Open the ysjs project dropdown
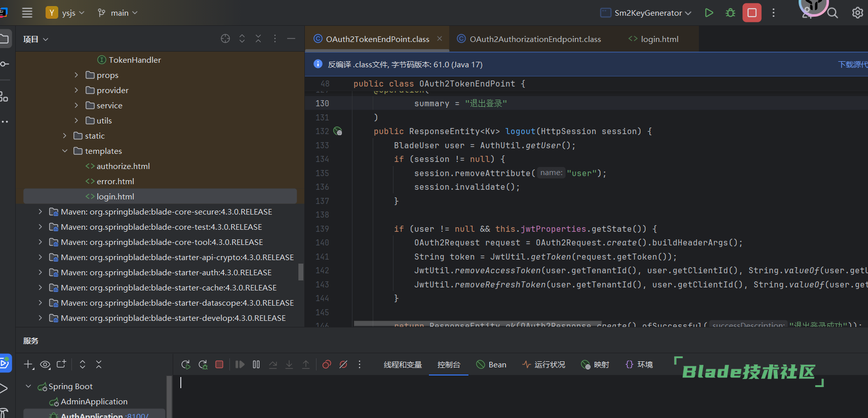This screenshot has height=418, width=868. (65, 13)
